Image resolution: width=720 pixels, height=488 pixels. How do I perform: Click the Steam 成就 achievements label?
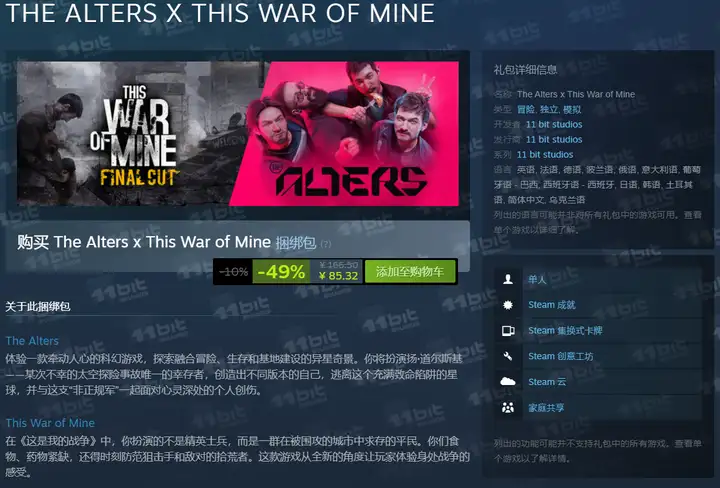551,305
